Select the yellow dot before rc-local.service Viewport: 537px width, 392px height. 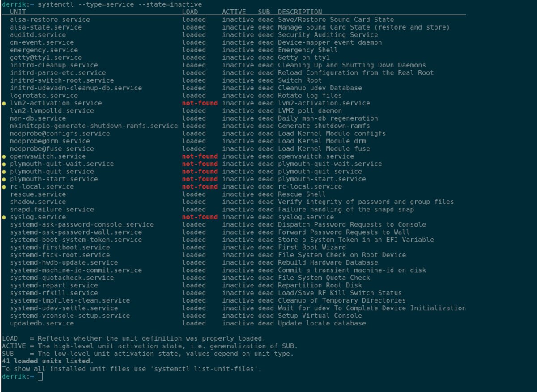click(x=4, y=187)
